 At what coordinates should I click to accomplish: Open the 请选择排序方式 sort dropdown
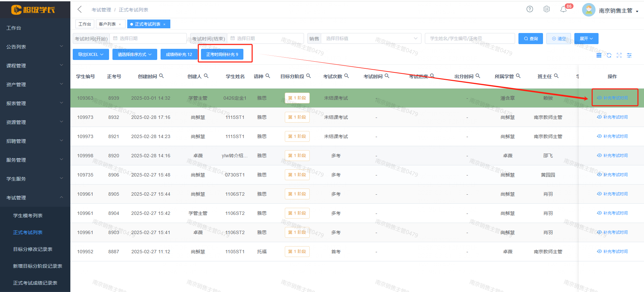pyautogui.click(x=134, y=55)
